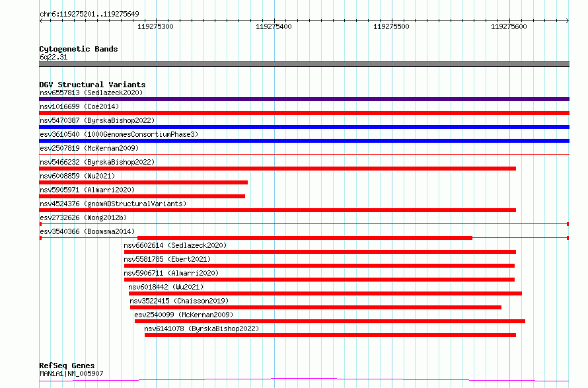588x388 pixels.
Task: Click ruler position 119275300
Action: tap(156, 26)
